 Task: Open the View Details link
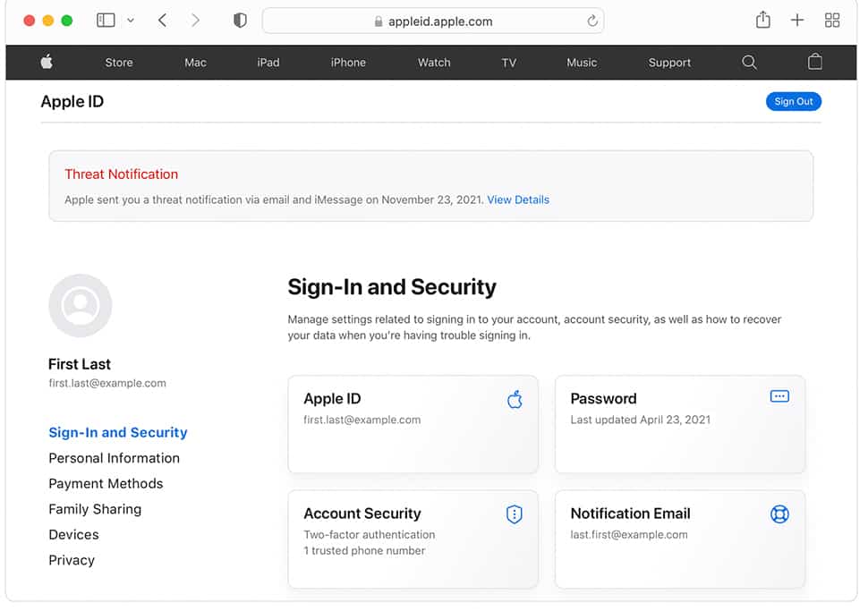pyautogui.click(x=518, y=199)
